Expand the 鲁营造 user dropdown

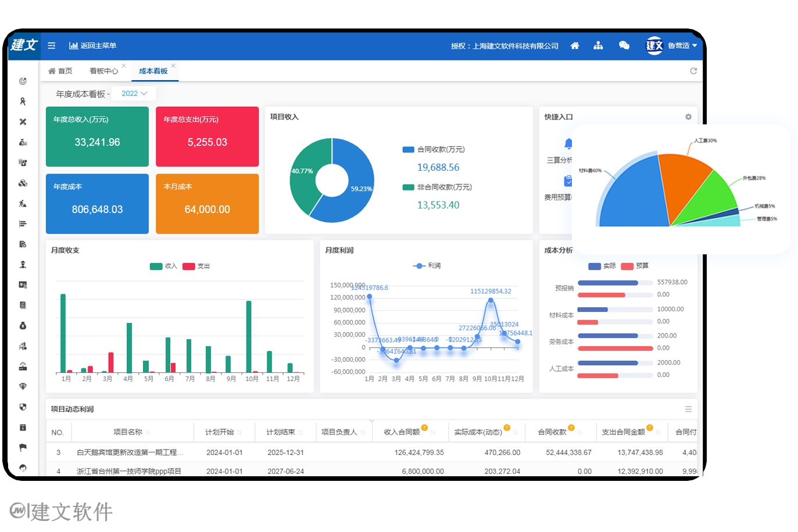pyautogui.click(x=682, y=45)
